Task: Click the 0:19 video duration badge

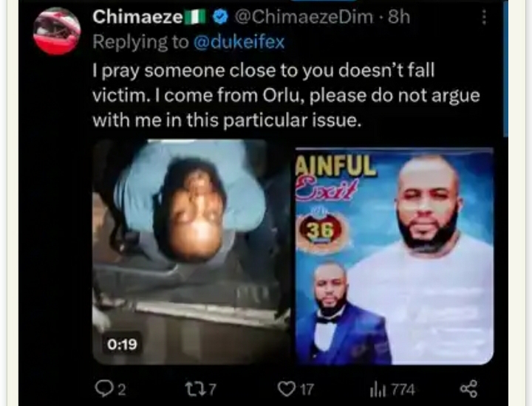Action: pos(122,344)
